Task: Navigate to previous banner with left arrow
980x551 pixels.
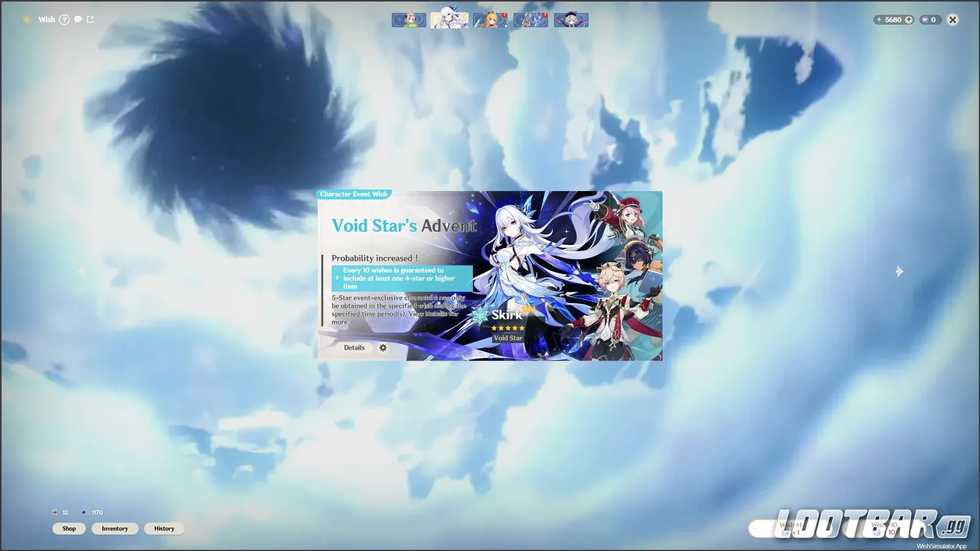Action: (81, 271)
